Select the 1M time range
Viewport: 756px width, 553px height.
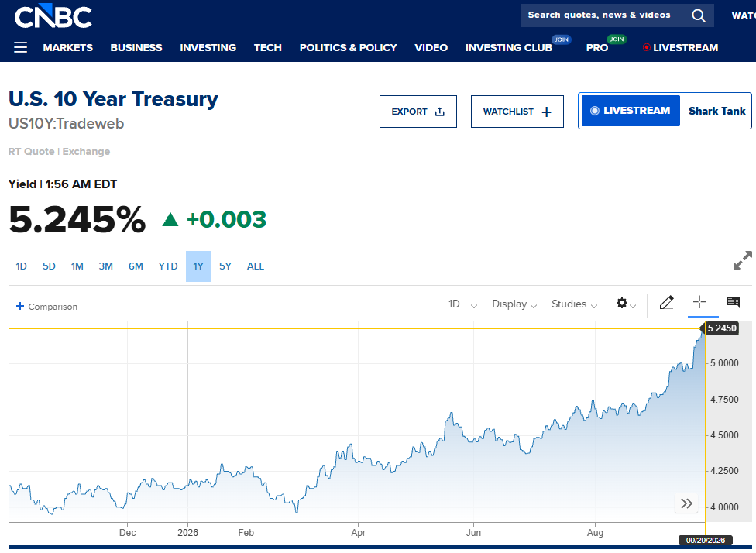tap(77, 266)
